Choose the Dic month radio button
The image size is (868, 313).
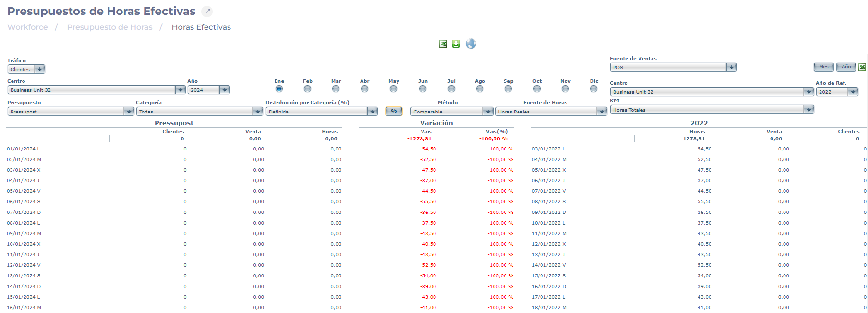pyautogui.click(x=594, y=89)
